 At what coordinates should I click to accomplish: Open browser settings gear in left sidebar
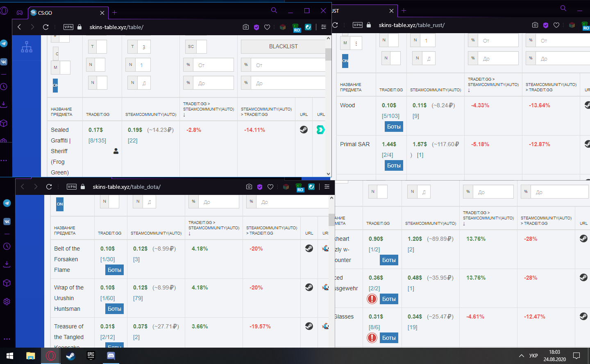click(x=7, y=302)
